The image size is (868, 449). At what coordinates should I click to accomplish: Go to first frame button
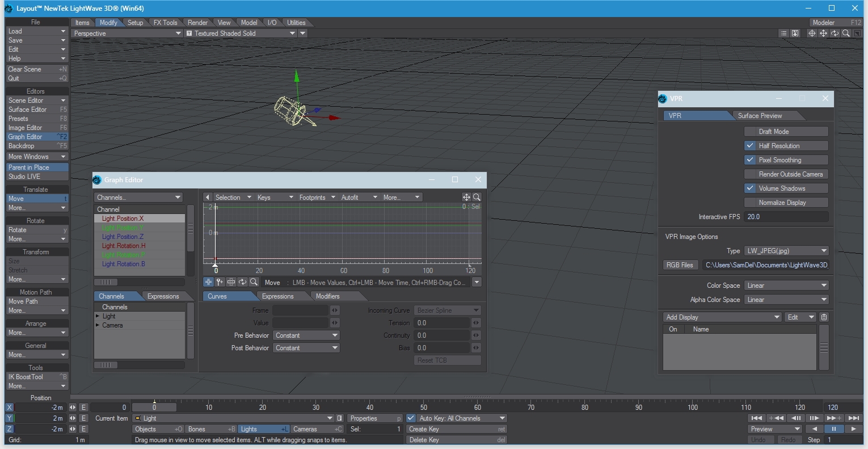(x=757, y=418)
